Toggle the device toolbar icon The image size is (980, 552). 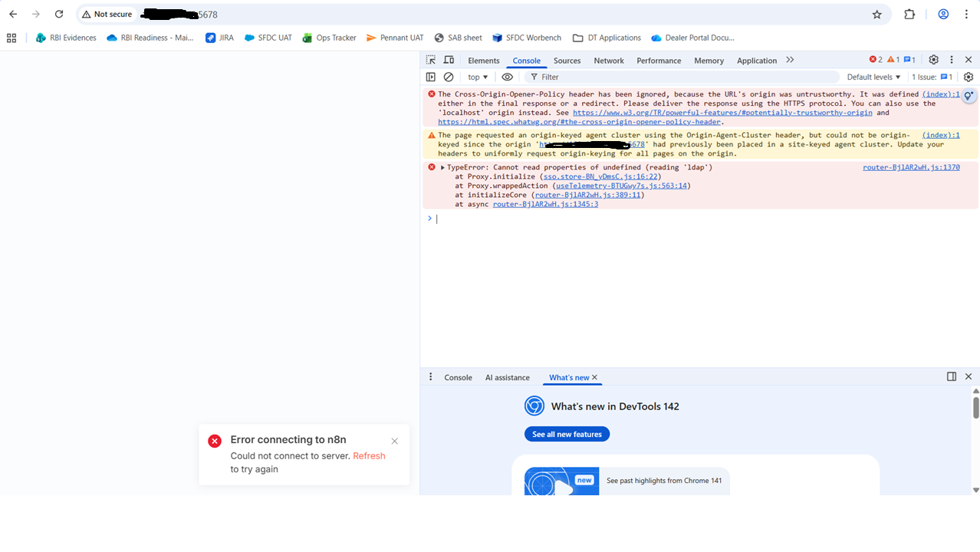(x=449, y=60)
